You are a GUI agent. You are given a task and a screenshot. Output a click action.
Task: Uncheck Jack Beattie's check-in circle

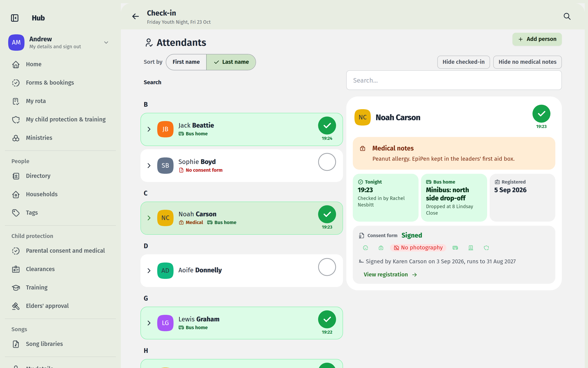327,126
